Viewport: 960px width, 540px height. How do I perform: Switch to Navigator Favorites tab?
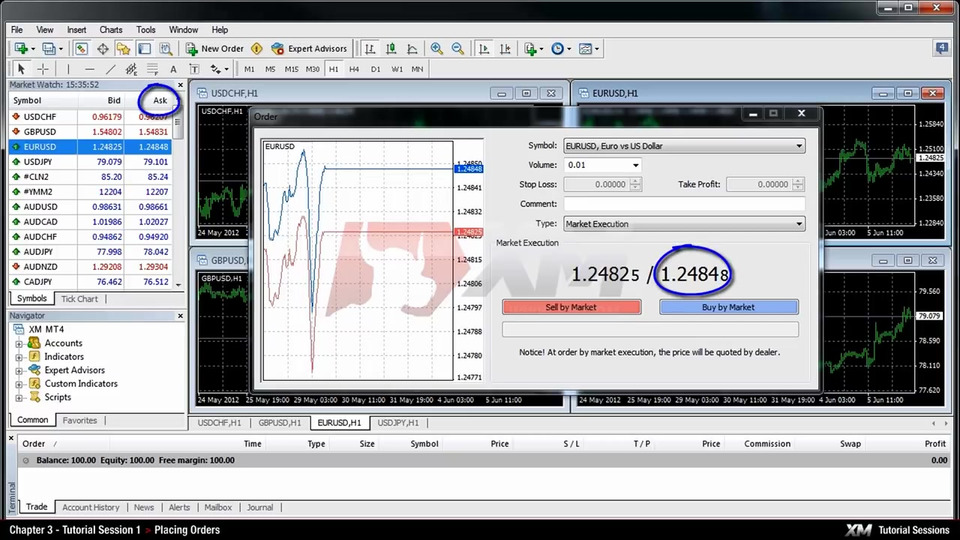point(80,421)
